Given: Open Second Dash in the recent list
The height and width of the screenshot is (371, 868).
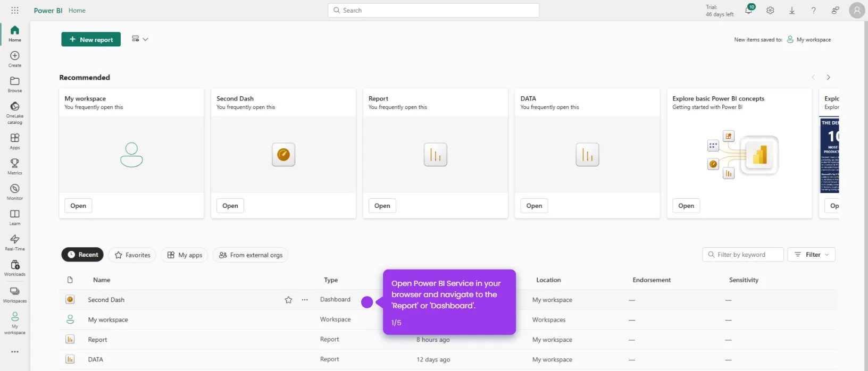Looking at the screenshot, I should click(106, 300).
